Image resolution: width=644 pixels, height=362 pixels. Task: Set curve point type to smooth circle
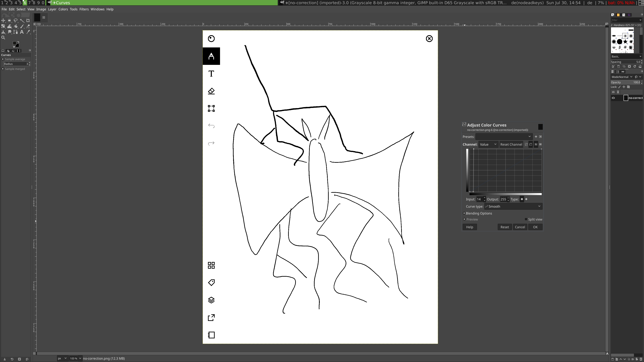(522, 199)
